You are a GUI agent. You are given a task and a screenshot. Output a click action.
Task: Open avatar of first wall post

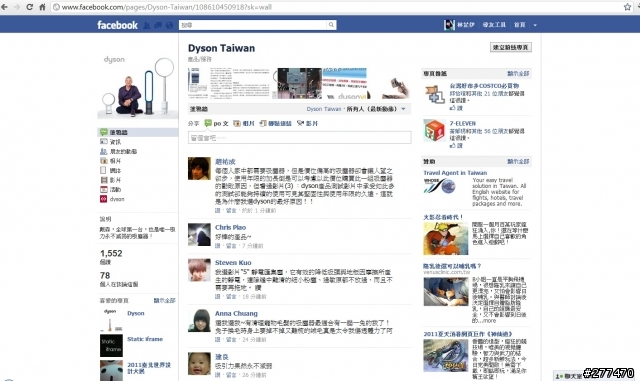[199, 168]
